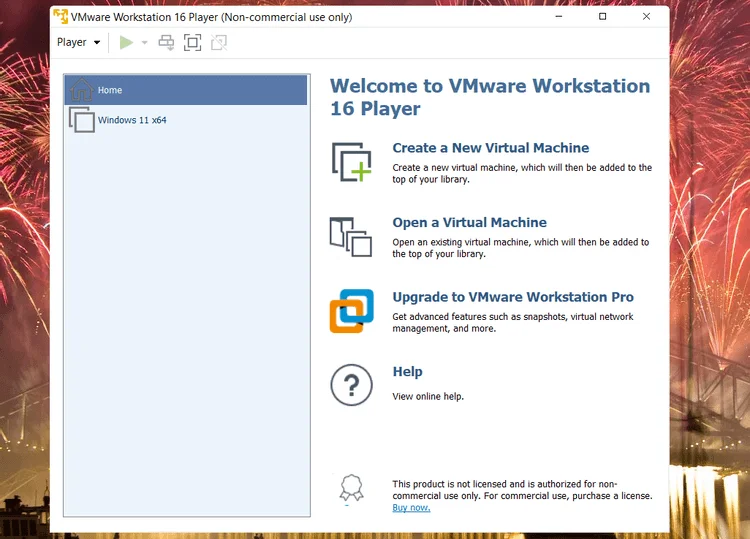
Task: Click 'View online help.' text
Action: [x=428, y=396]
